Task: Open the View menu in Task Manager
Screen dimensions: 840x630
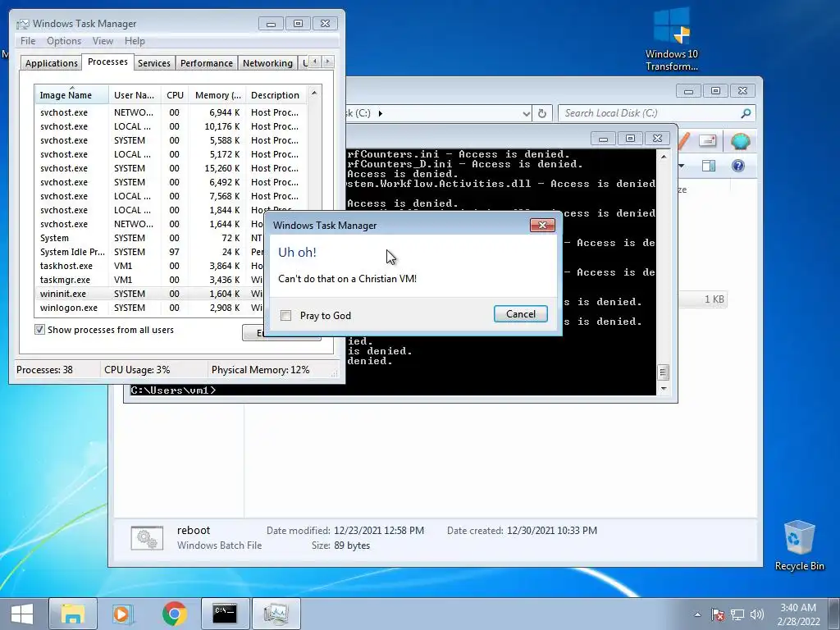Action: pyautogui.click(x=103, y=41)
